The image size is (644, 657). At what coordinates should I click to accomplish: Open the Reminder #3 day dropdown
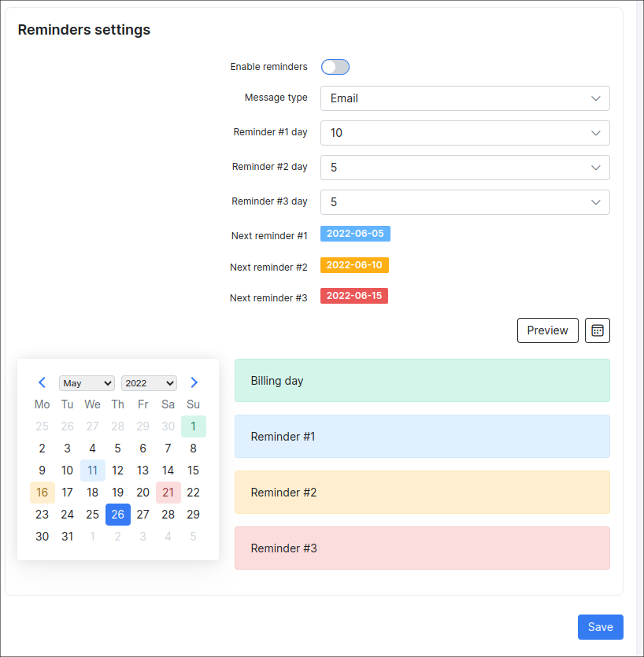(x=464, y=202)
